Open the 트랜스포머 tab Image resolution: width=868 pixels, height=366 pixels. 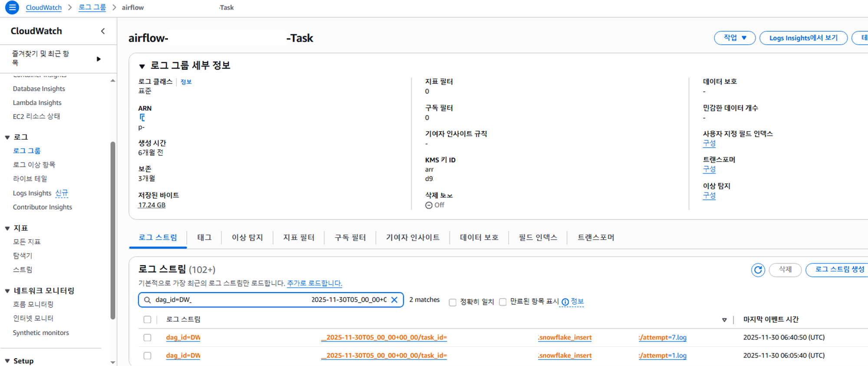click(596, 237)
